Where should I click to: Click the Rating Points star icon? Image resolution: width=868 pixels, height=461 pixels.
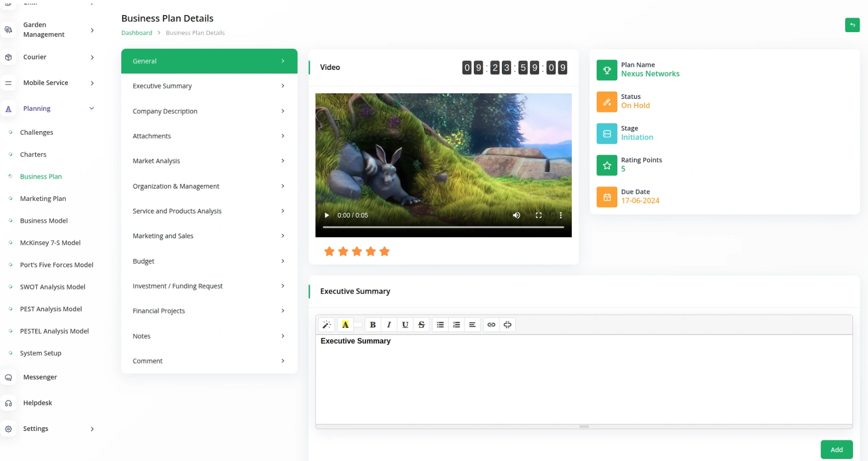coord(606,165)
